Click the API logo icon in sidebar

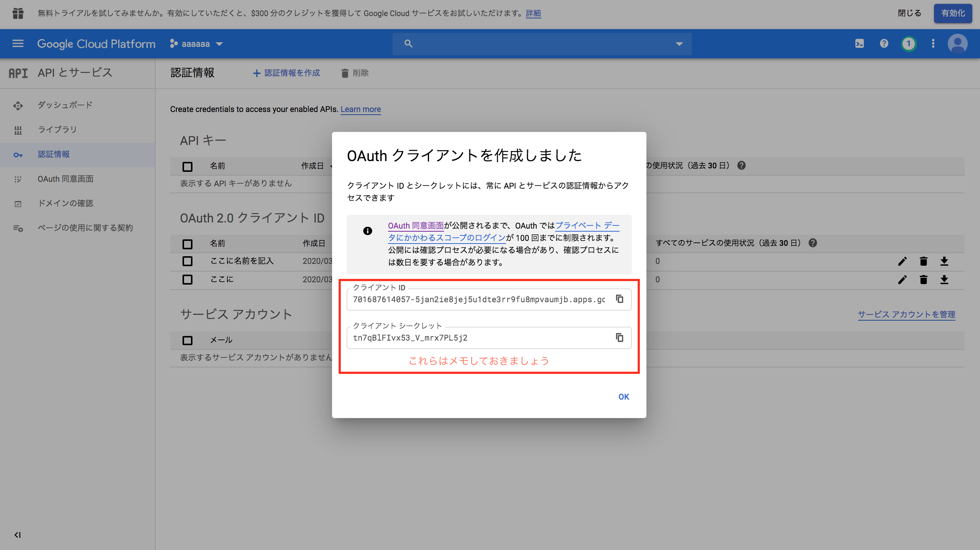coord(18,73)
